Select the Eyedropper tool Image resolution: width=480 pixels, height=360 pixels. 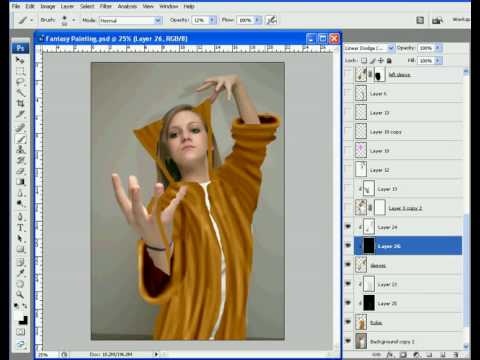tap(20, 273)
